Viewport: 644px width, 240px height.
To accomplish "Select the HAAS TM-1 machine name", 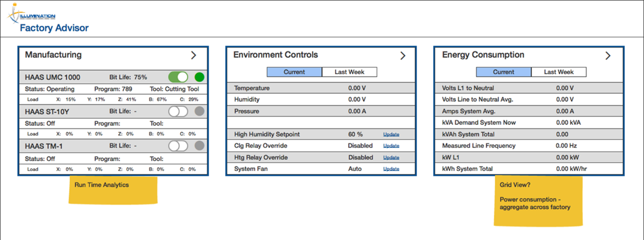I will coord(44,146).
